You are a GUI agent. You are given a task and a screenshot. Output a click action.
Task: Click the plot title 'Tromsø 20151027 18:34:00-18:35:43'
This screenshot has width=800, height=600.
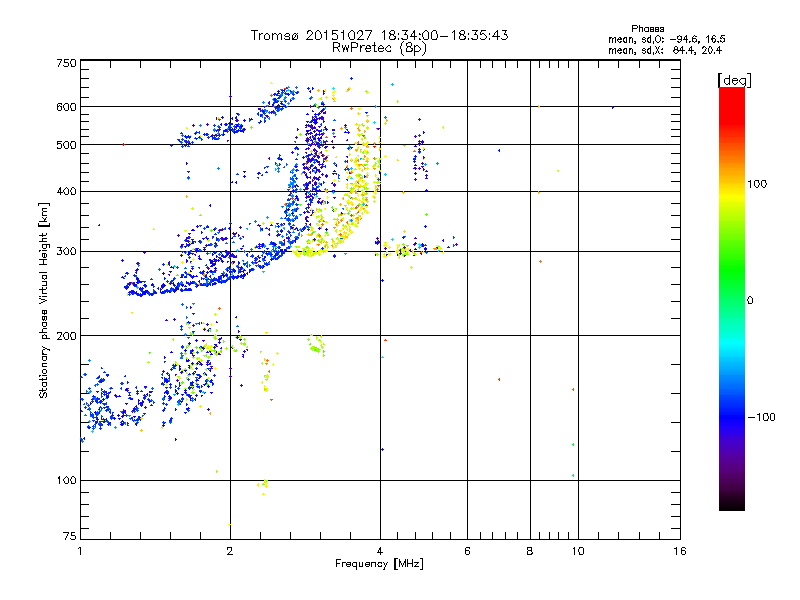coord(379,35)
